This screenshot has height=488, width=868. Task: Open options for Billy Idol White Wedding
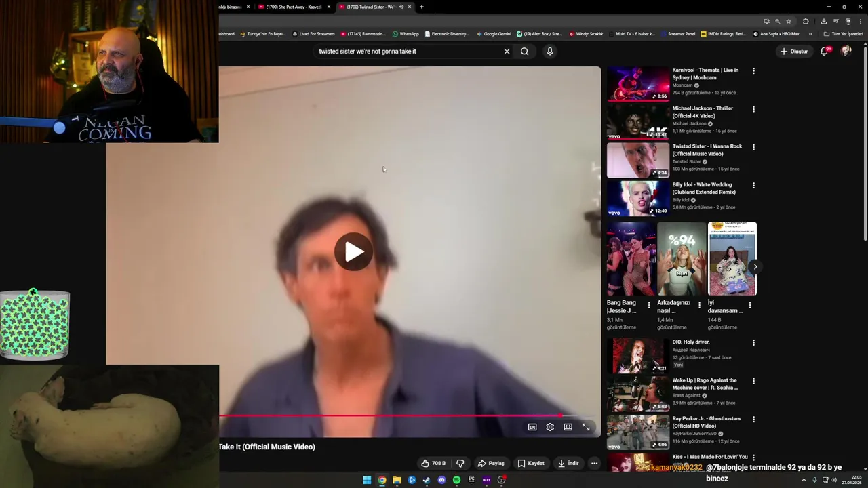(x=753, y=186)
